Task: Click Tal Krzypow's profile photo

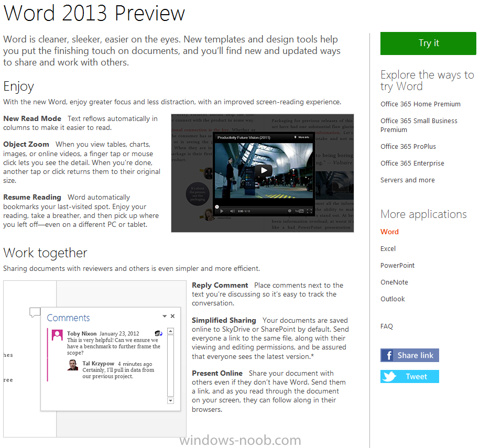Action: point(73,365)
